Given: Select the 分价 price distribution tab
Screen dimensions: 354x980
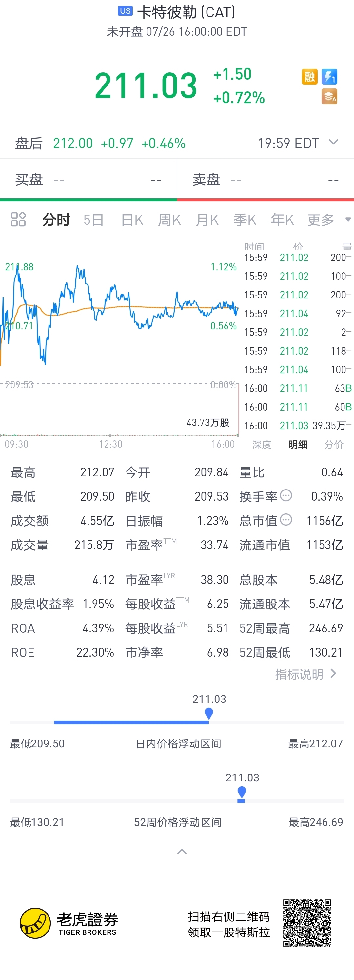Looking at the screenshot, I should point(334,444).
